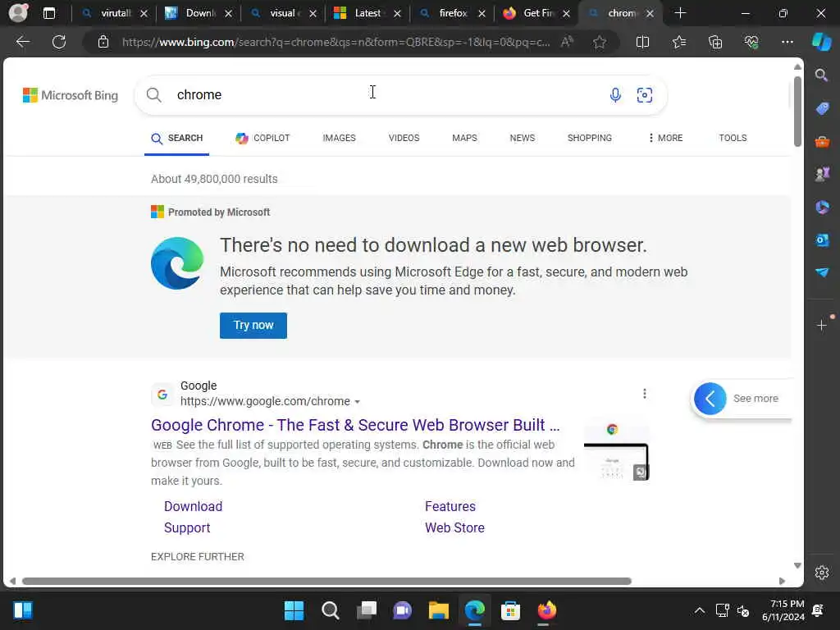
Task: Click the search magnifier in Bing box
Action: pos(153,95)
